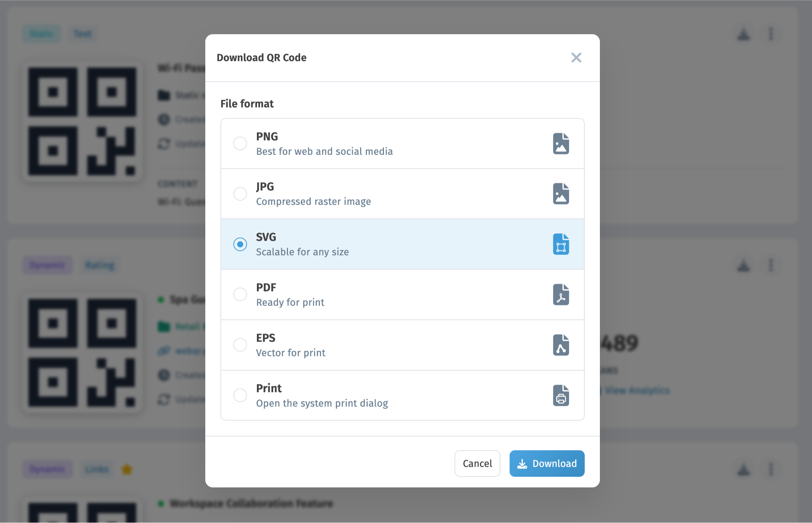Click the selected SVG radio button
This screenshot has height=523, width=812.
click(240, 244)
